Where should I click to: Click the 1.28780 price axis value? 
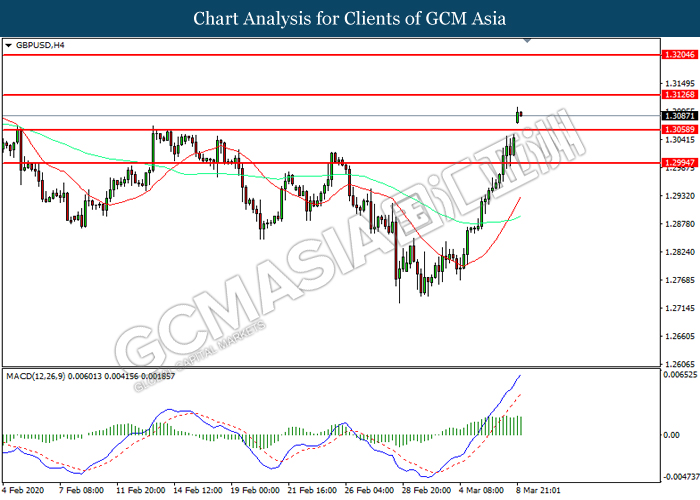[x=680, y=224]
